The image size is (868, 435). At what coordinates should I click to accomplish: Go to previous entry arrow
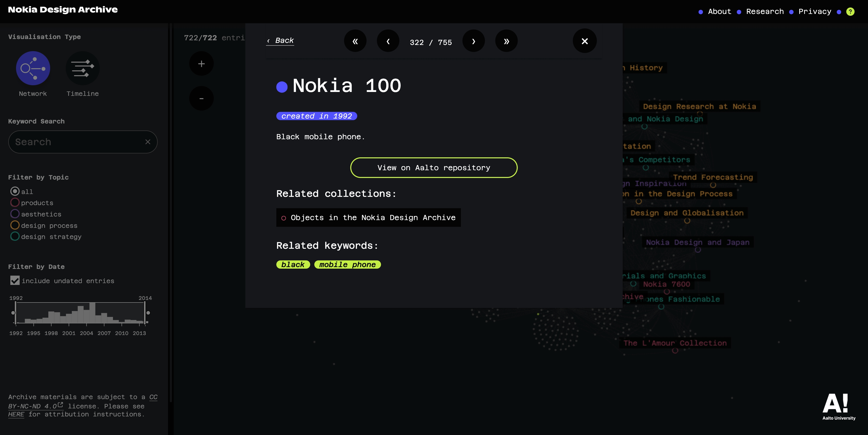[388, 41]
